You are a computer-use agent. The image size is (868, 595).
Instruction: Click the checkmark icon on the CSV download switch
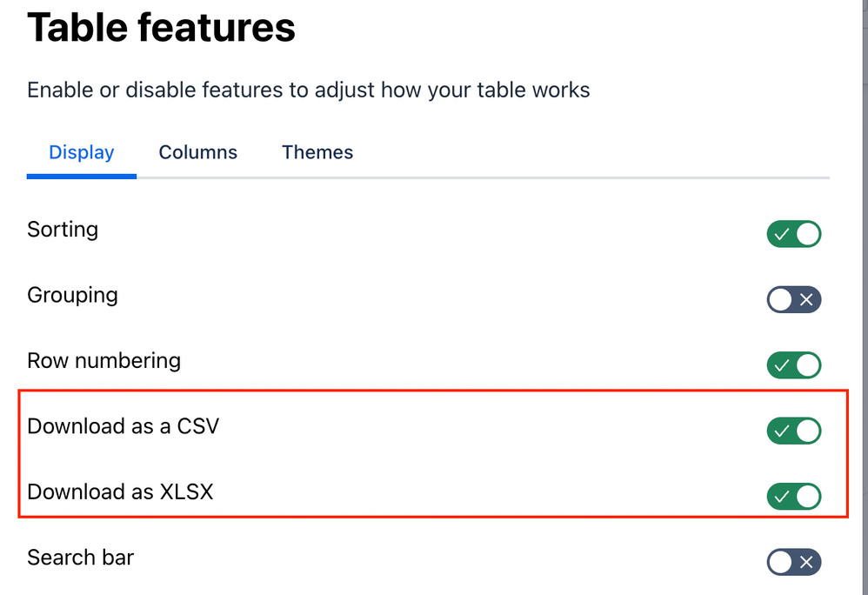tap(782, 431)
